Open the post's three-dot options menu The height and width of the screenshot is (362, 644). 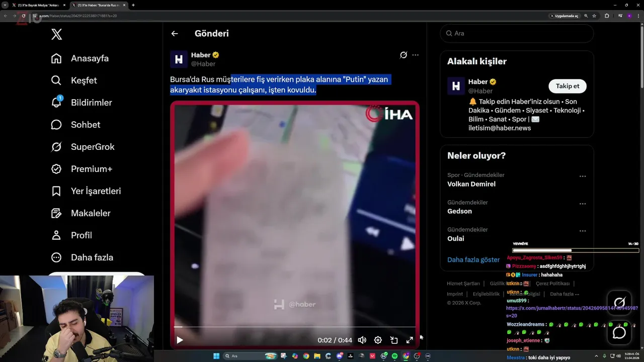[415, 55]
